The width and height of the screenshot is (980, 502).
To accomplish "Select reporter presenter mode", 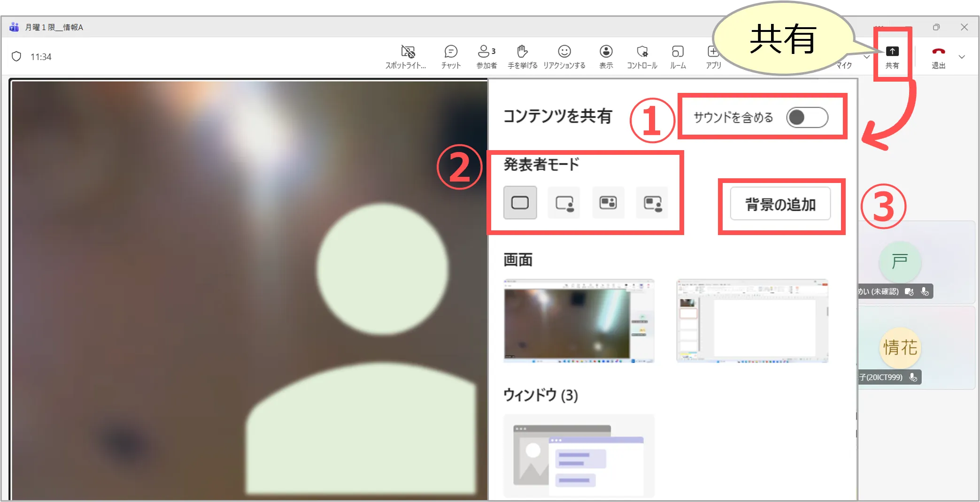I will (652, 203).
